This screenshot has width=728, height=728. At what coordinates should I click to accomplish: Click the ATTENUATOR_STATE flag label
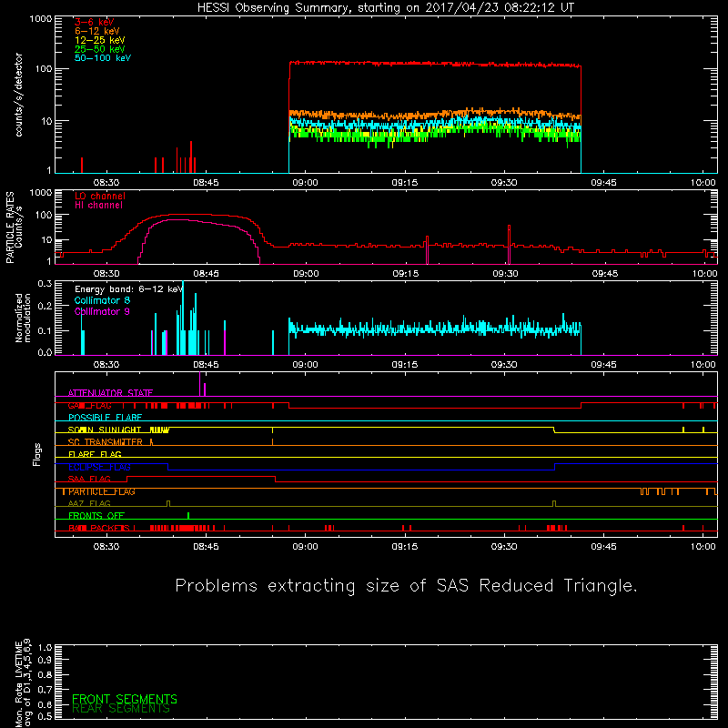pos(110,393)
